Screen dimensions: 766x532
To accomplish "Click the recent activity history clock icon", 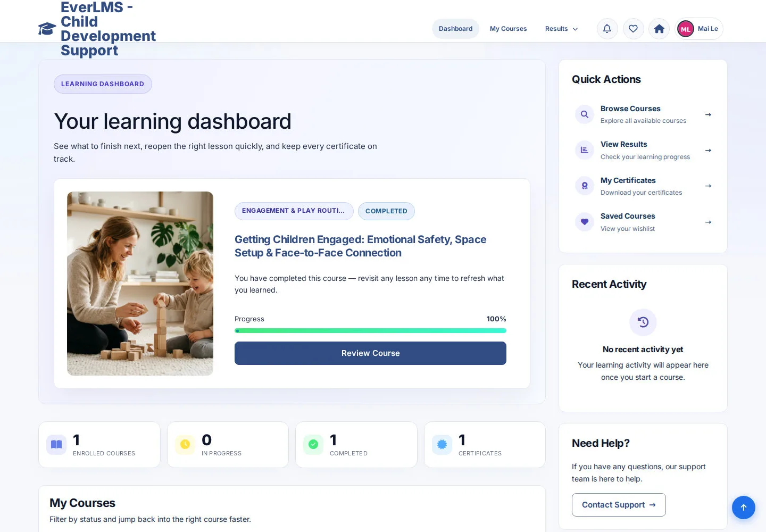I will pos(643,322).
